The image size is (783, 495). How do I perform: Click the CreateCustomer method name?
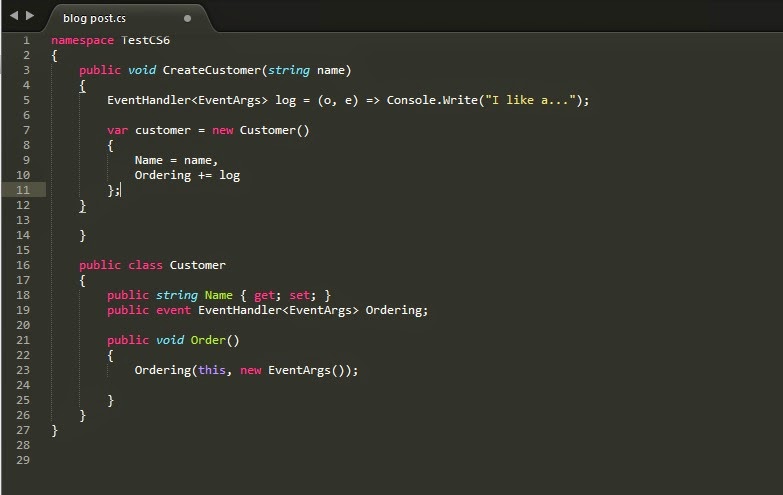[x=212, y=70]
